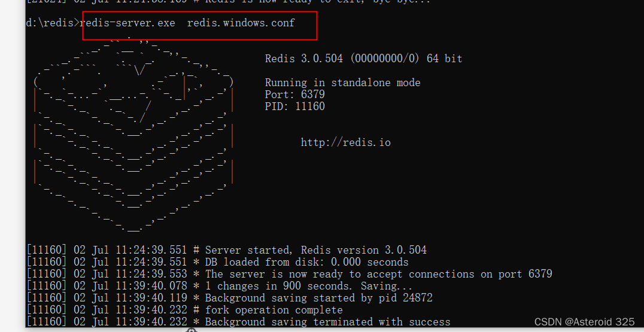Viewport: 644px width, 332px height.
Task: Click the line ready to accept connections on port 6379
Action: tap(289, 274)
